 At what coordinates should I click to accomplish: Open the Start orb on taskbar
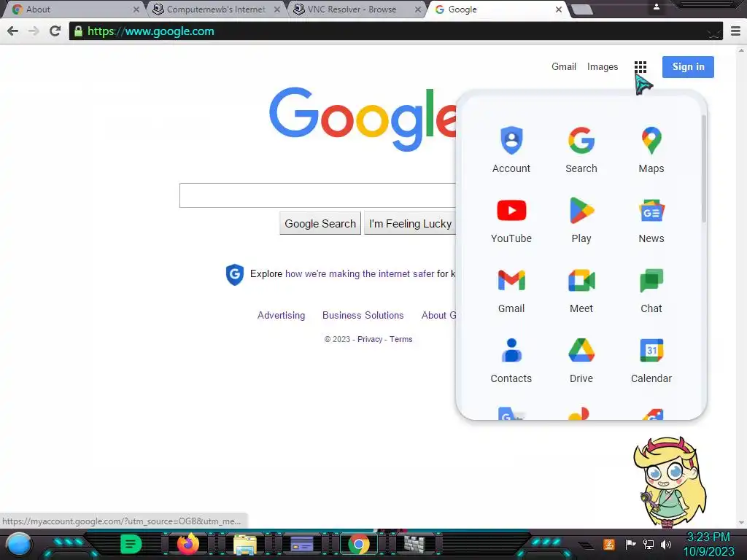[19, 544]
